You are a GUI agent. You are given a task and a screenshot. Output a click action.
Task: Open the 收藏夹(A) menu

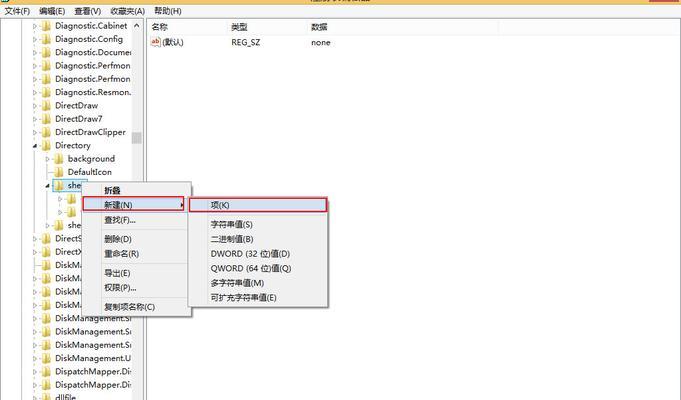(127, 11)
